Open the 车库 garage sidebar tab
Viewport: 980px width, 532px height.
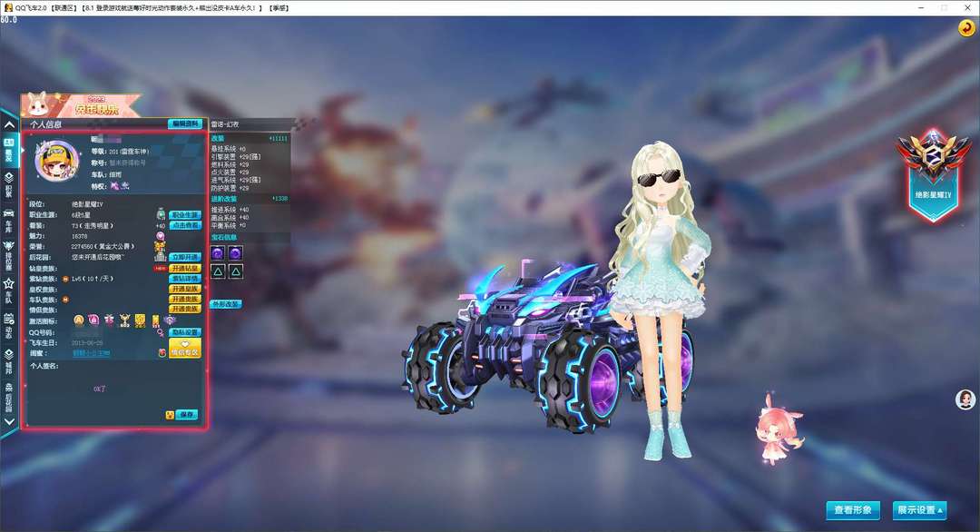coord(9,221)
